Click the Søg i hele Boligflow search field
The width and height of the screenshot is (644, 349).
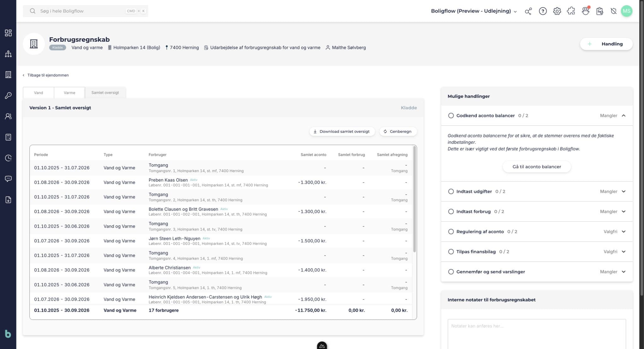tap(86, 11)
